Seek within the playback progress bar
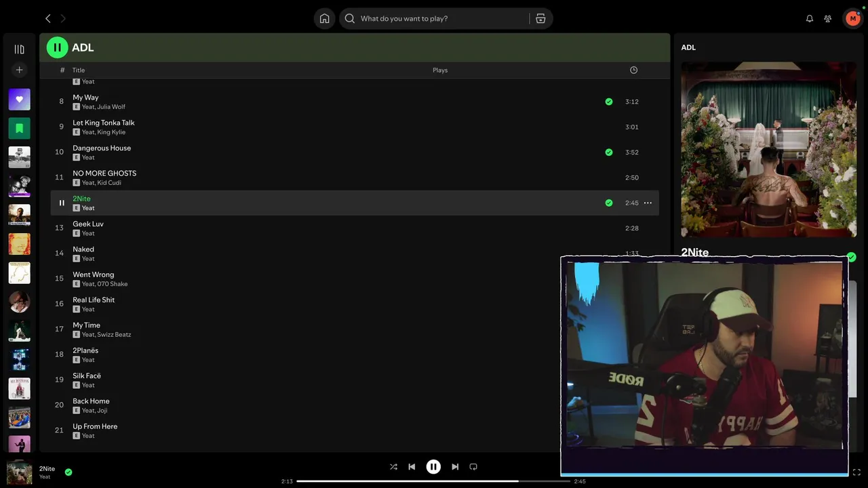This screenshot has height=488, width=868. (433, 481)
